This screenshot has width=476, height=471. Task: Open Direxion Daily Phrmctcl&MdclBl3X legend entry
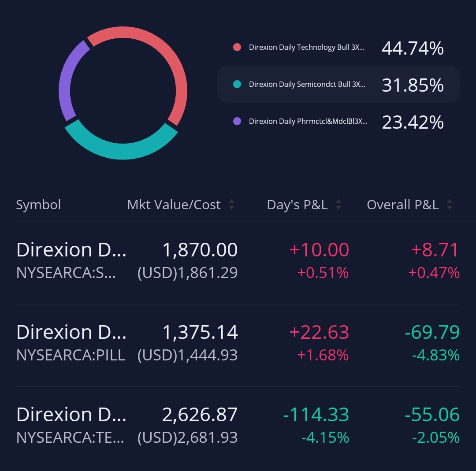point(308,121)
